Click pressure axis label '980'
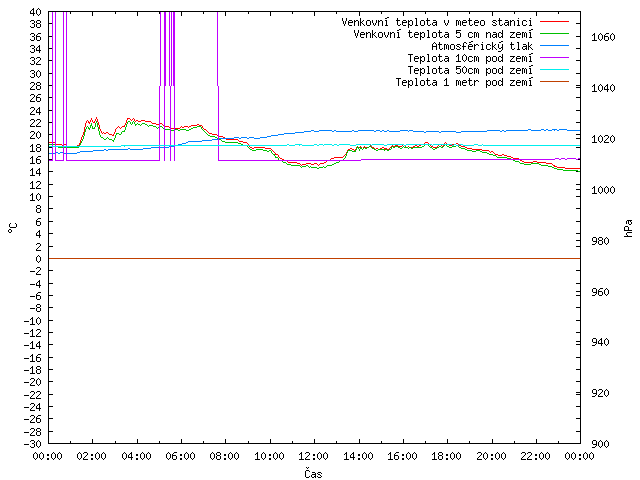 [x=600, y=241]
